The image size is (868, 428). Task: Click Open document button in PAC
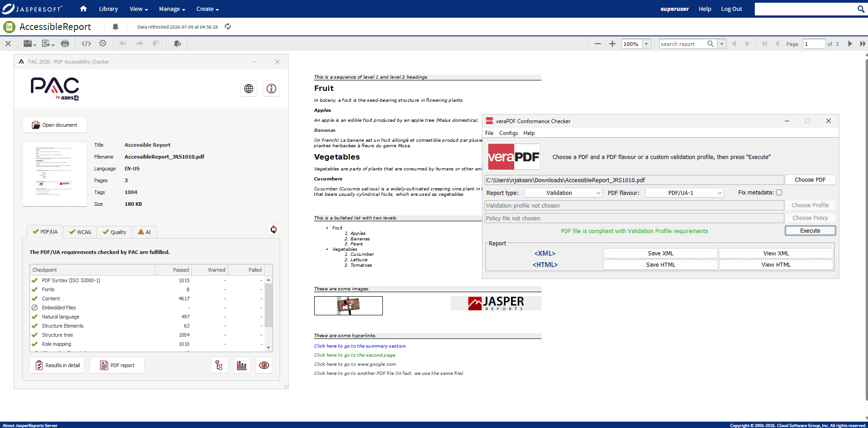coord(55,125)
